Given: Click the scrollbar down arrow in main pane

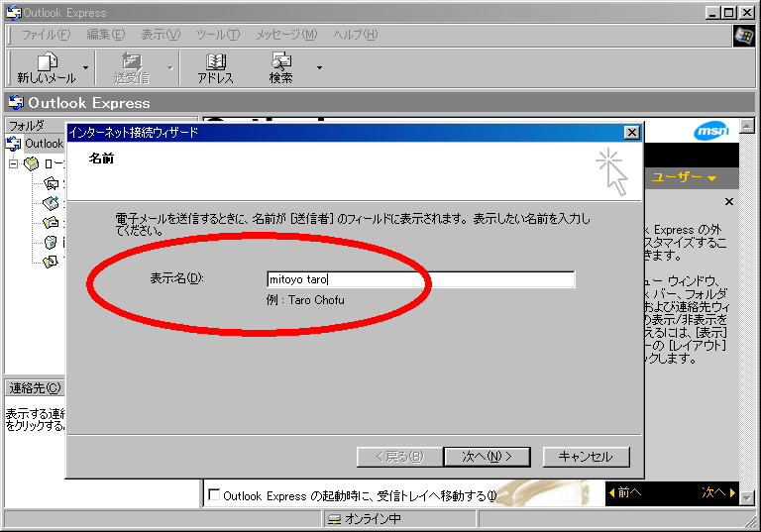Looking at the screenshot, I should pos(747,498).
